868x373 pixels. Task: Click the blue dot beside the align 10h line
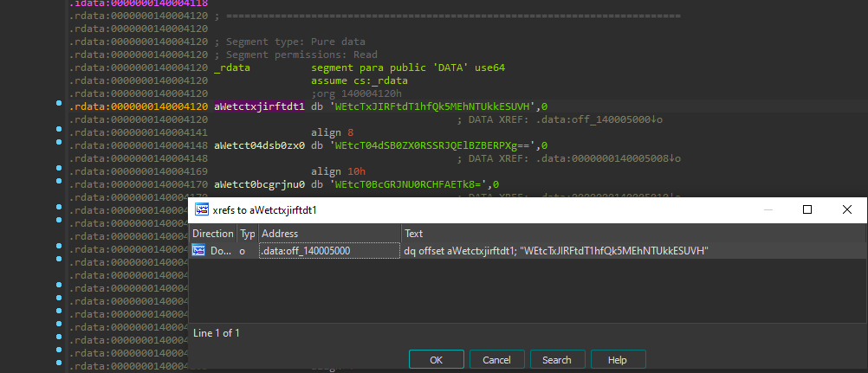pos(59,172)
